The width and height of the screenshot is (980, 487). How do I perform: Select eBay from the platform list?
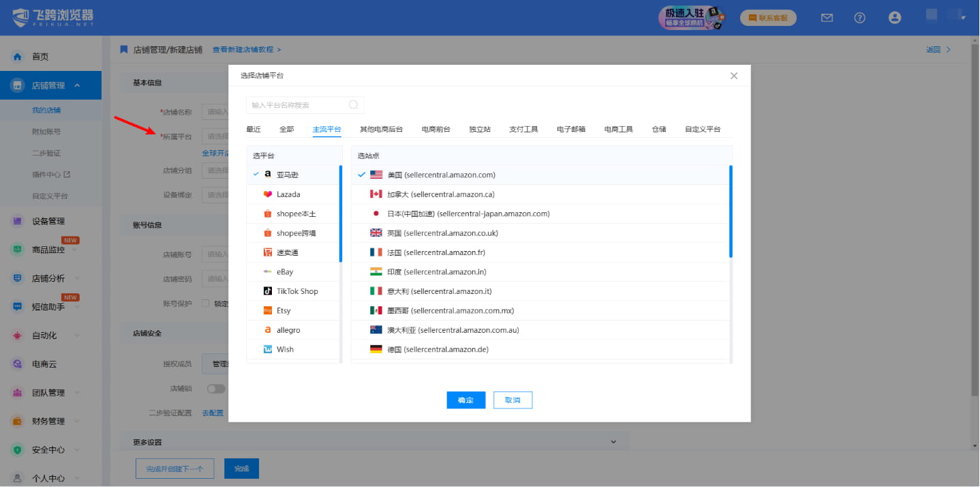click(x=284, y=272)
